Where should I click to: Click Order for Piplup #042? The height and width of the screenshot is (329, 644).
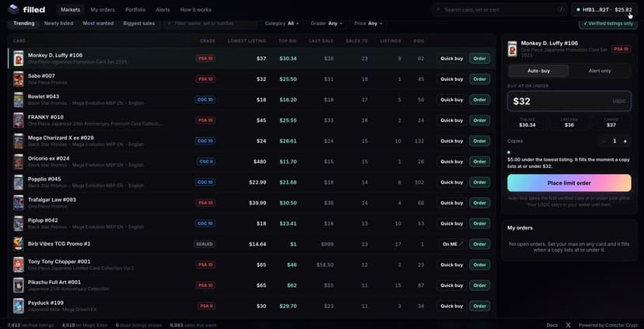click(479, 223)
